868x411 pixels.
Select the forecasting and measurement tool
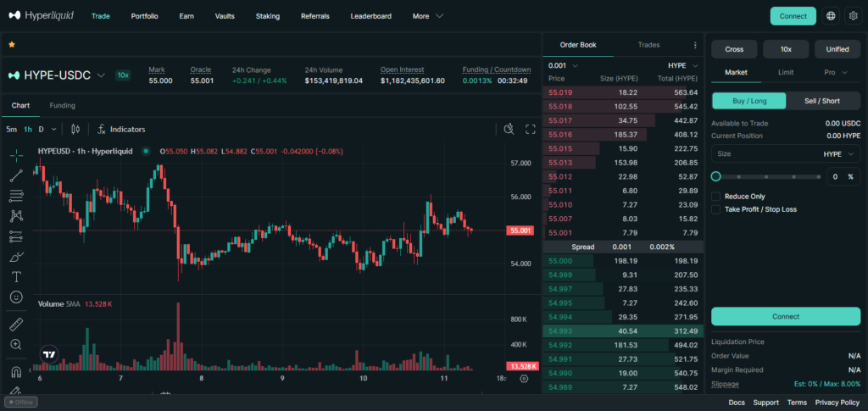coord(17,236)
